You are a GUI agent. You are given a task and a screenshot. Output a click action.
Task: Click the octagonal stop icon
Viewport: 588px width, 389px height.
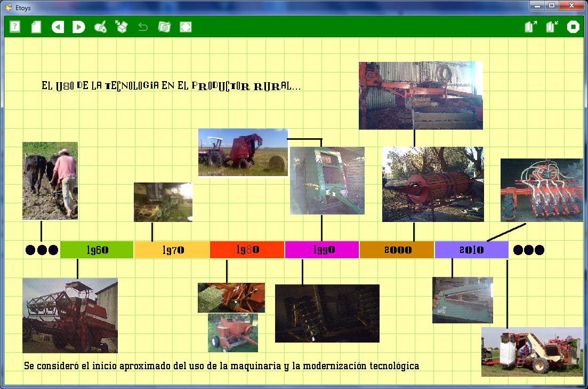click(573, 27)
